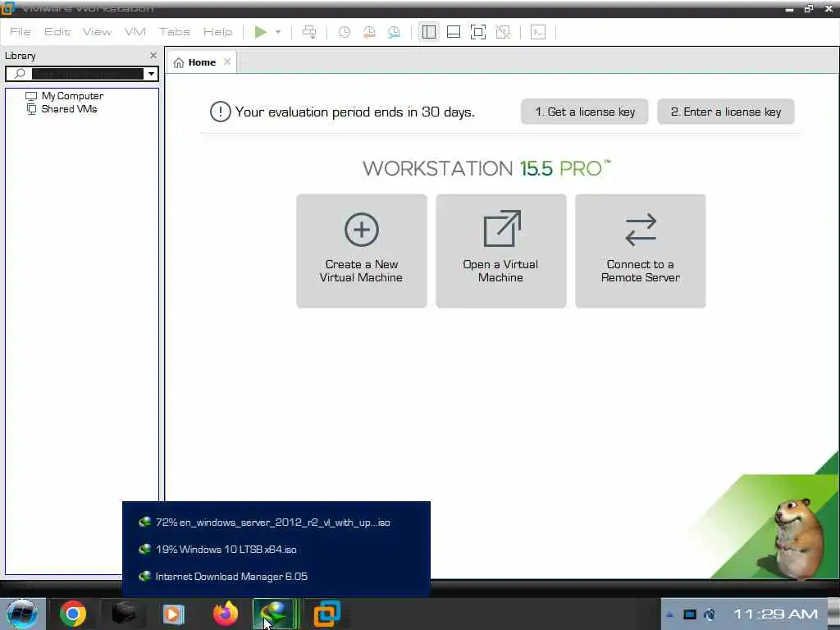The image size is (840, 630).
Task: Open the Tabs menu
Action: [175, 32]
